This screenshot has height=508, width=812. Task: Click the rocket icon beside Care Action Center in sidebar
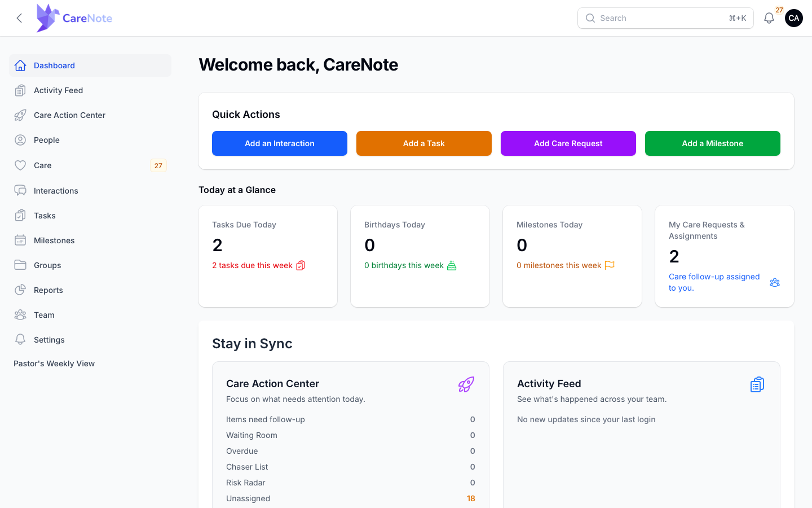(x=20, y=115)
